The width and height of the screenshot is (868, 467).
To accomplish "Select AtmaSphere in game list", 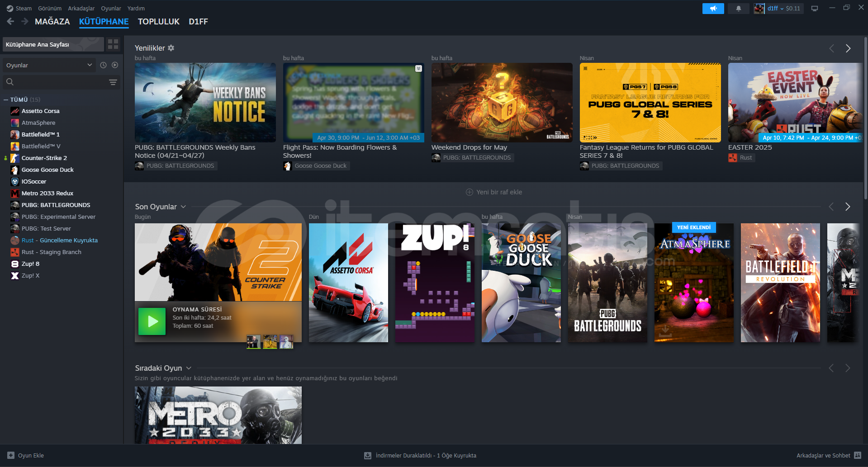I will pos(38,123).
